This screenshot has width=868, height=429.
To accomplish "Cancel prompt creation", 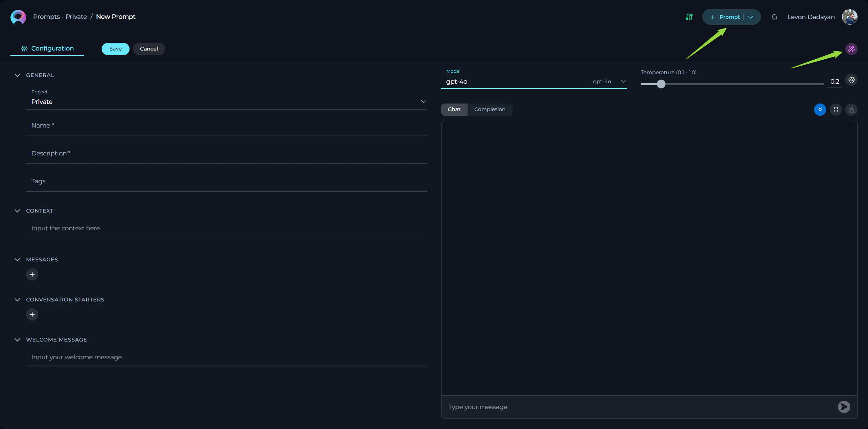I will (x=149, y=48).
